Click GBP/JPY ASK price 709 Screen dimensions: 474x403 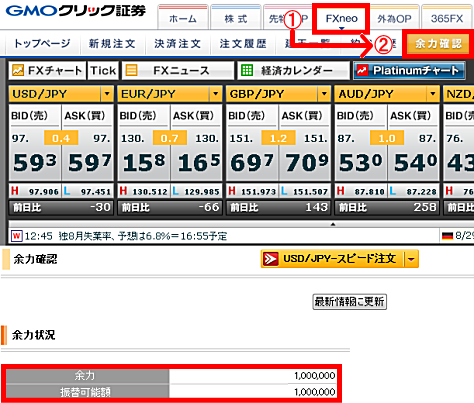point(307,163)
